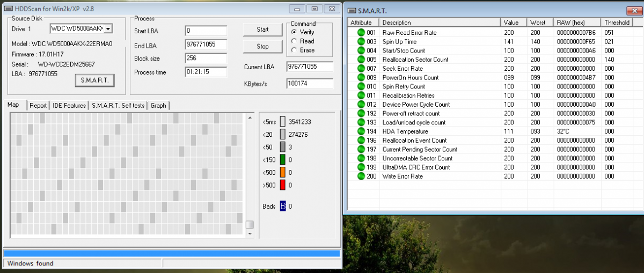This screenshot has width=644, height=273.
Task: Click the Description column header
Action: click(x=440, y=23)
